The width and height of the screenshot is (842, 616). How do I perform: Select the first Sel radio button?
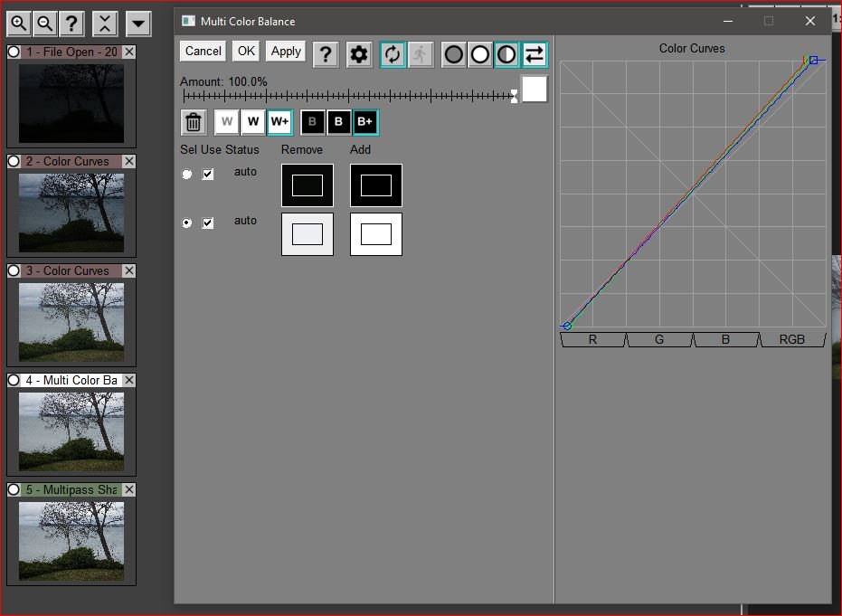[x=187, y=174]
